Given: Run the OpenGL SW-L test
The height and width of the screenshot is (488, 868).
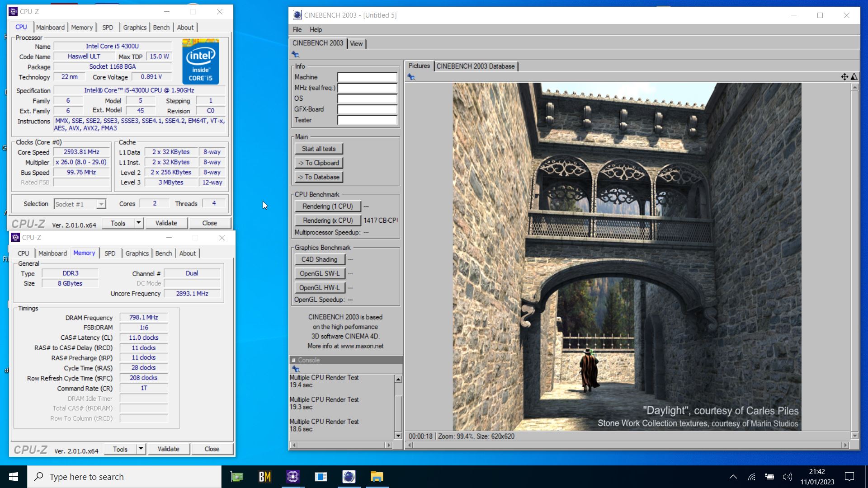Looking at the screenshot, I should 320,273.
